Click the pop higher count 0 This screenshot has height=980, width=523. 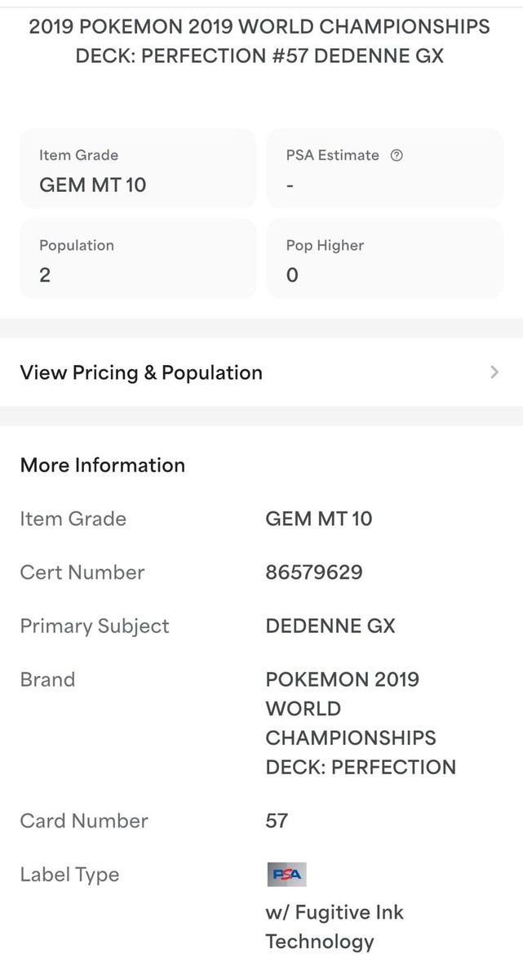coord(292,275)
